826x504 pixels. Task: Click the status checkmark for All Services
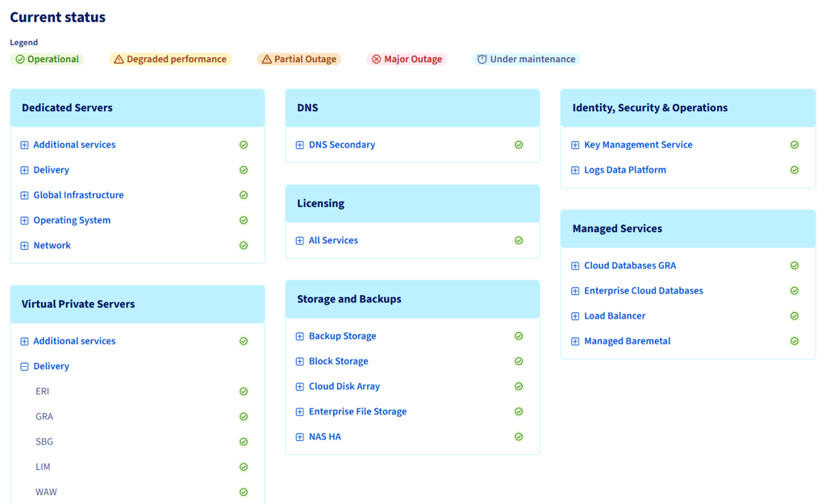coord(519,240)
